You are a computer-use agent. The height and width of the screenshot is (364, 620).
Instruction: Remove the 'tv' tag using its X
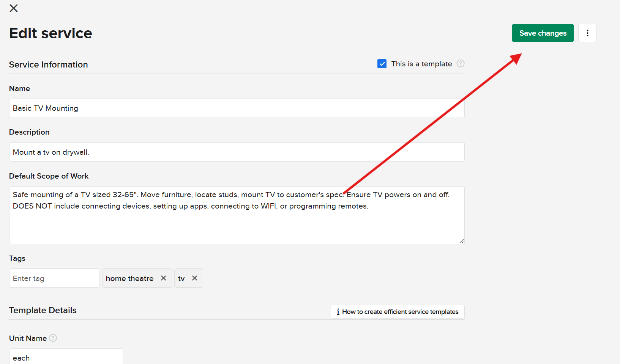[x=195, y=278]
